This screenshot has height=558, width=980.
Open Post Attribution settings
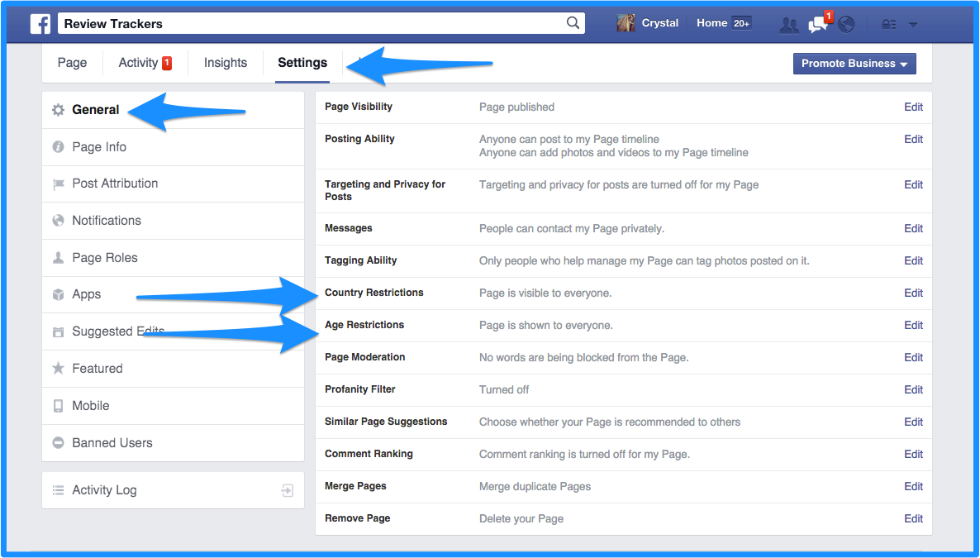tap(174, 184)
